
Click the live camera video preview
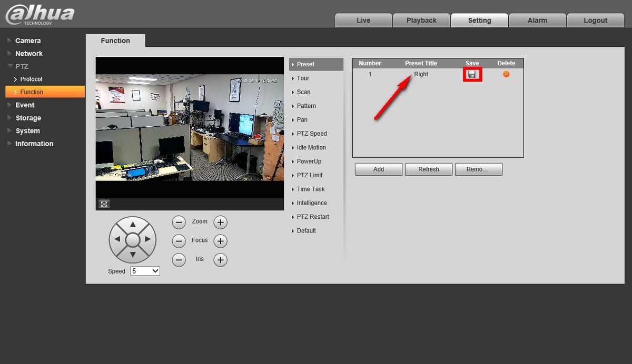pyautogui.click(x=190, y=127)
